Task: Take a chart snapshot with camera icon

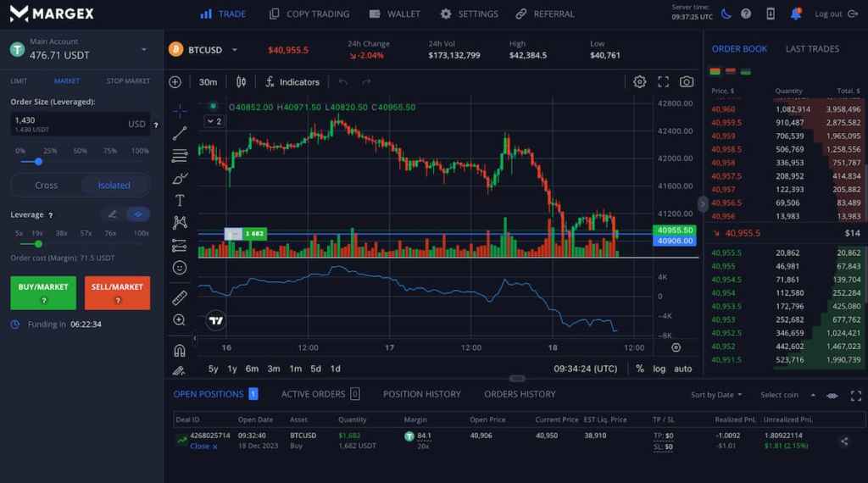Action: click(x=687, y=82)
